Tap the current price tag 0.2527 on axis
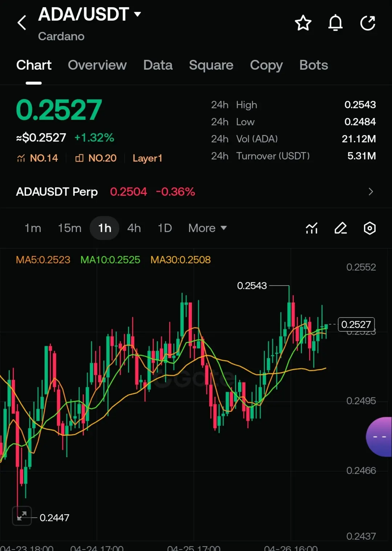Viewport: 392px width, 551px height. [x=356, y=324]
